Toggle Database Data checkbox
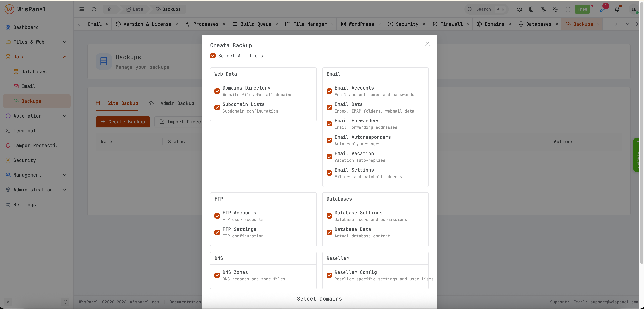The height and width of the screenshot is (309, 644). [329, 233]
